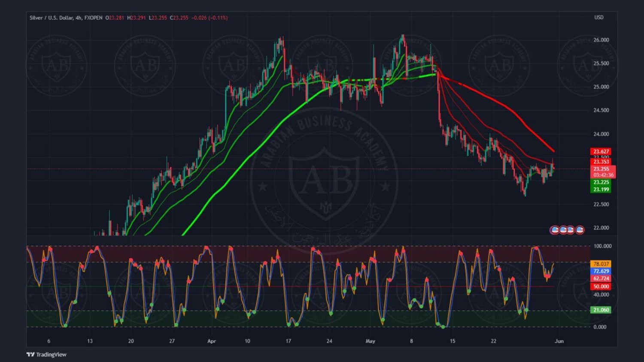Click the 100.000 oscillator scale label

602,246
